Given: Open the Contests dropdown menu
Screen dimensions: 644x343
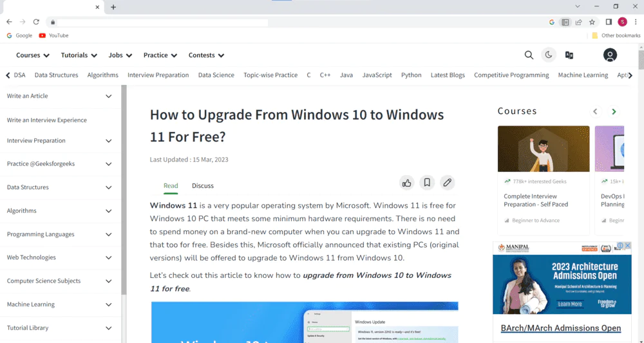Looking at the screenshot, I should [206, 55].
